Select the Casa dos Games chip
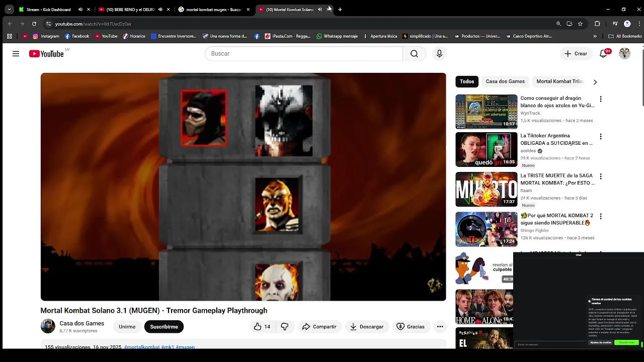Image resolution: width=644 pixels, height=362 pixels. click(x=505, y=81)
